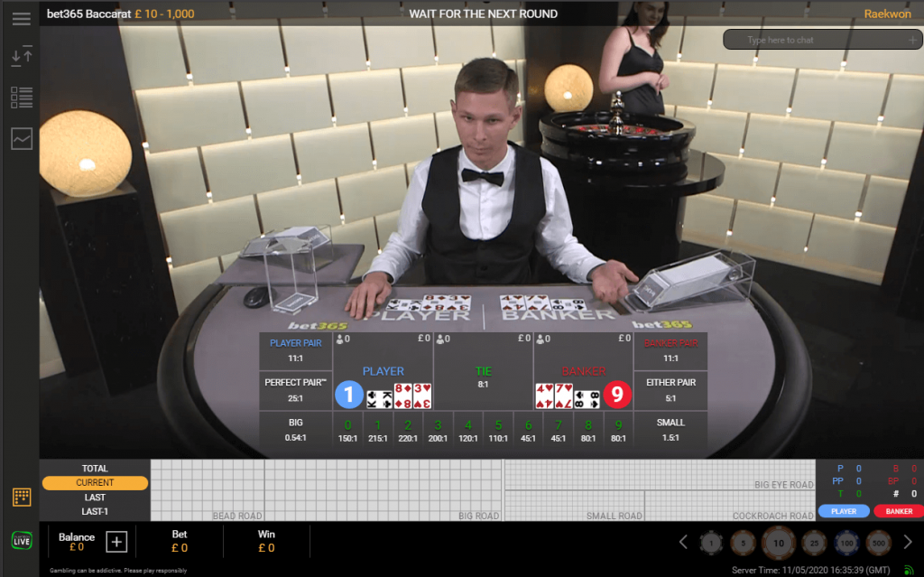
Task: Click the plus icon in chat box
Action: click(x=912, y=40)
